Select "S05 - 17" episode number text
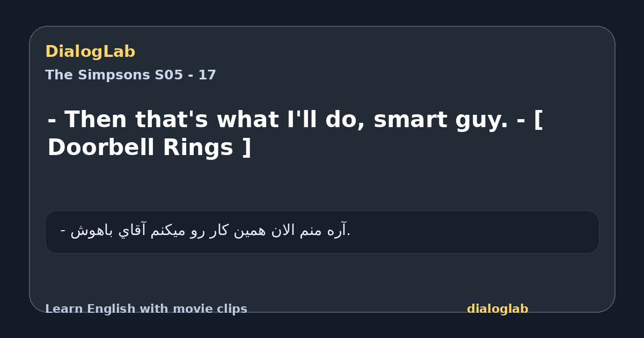The width and height of the screenshot is (644, 338). [185, 75]
